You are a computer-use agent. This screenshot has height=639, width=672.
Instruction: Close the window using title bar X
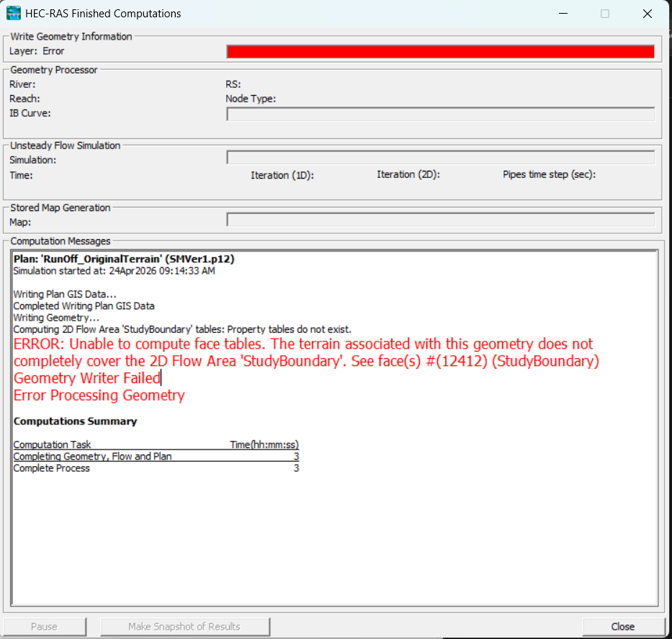(x=646, y=14)
